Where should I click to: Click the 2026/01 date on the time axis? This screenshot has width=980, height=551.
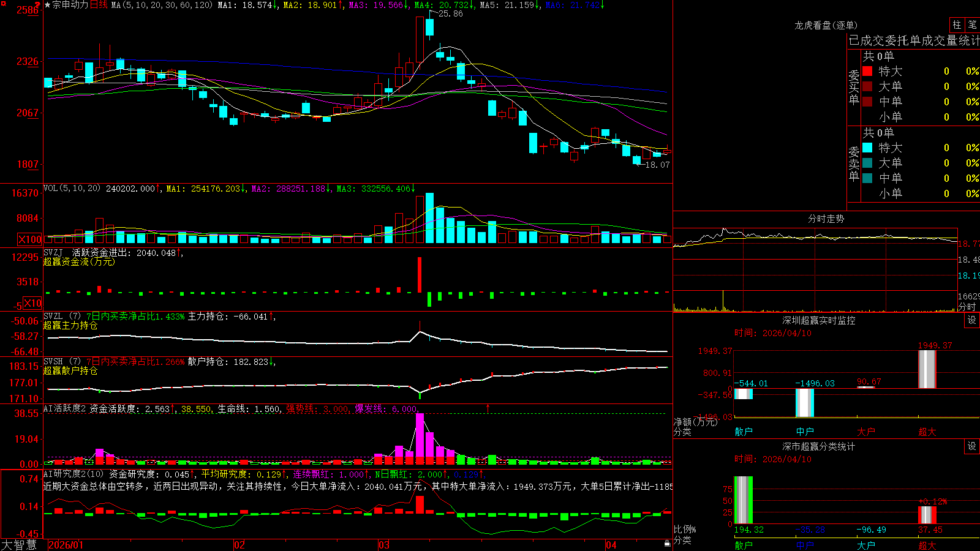tap(66, 545)
